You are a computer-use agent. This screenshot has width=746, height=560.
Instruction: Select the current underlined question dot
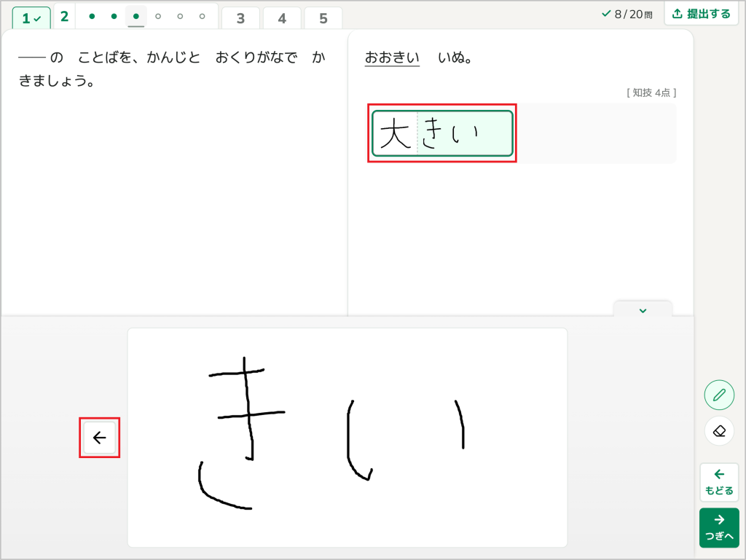136,17
